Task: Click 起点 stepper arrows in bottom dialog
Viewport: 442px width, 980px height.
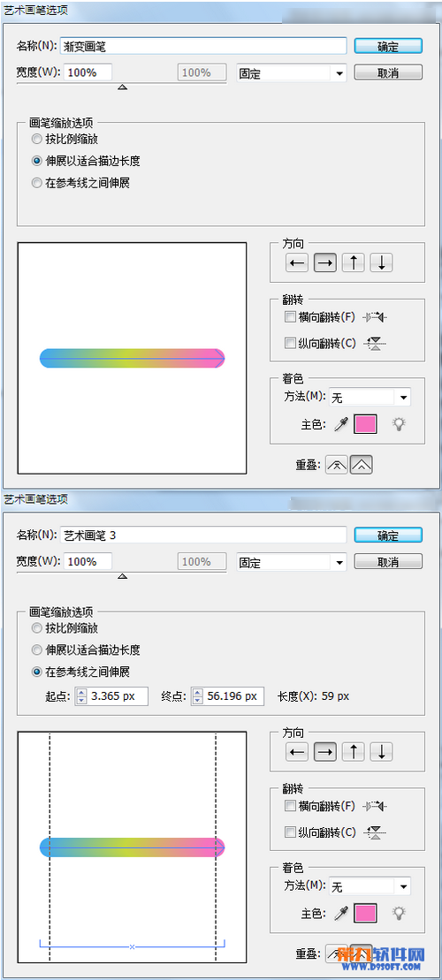Action: coord(80,696)
